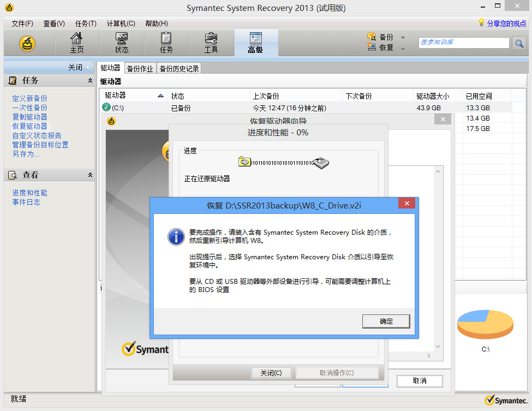This screenshot has height=411, width=532.
Task: Open the 任务 tasks toolbar icon
Action: [x=166, y=43]
